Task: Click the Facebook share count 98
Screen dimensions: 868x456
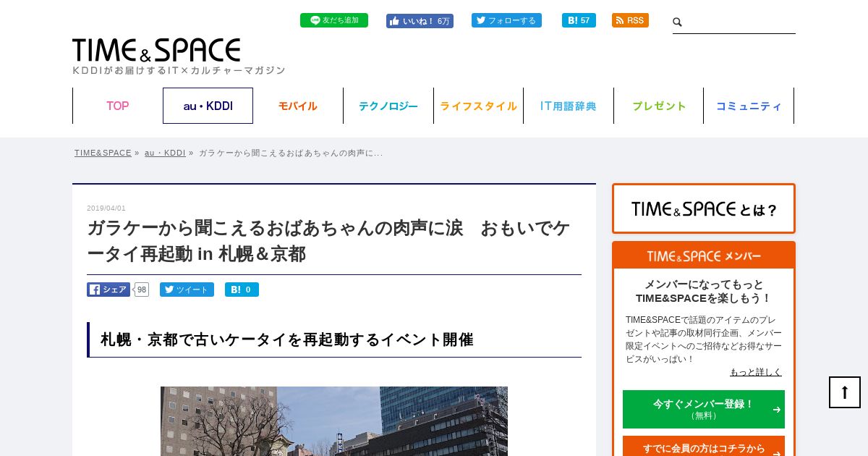Action: click(142, 290)
